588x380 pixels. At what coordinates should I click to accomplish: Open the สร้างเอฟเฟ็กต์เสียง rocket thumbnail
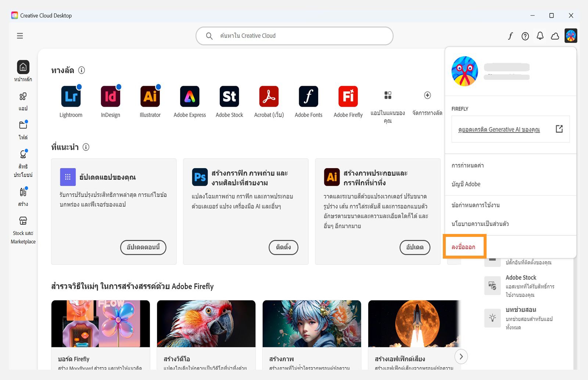click(414, 324)
